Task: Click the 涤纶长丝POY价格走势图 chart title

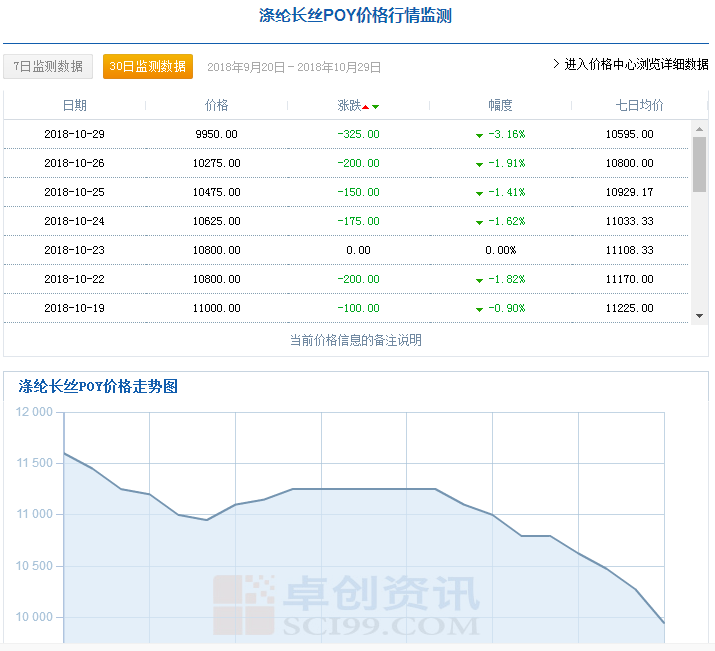Action: (x=98, y=386)
